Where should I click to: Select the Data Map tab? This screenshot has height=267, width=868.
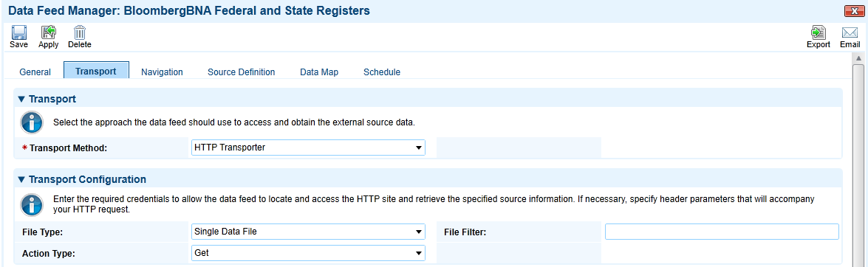click(x=319, y=72)
